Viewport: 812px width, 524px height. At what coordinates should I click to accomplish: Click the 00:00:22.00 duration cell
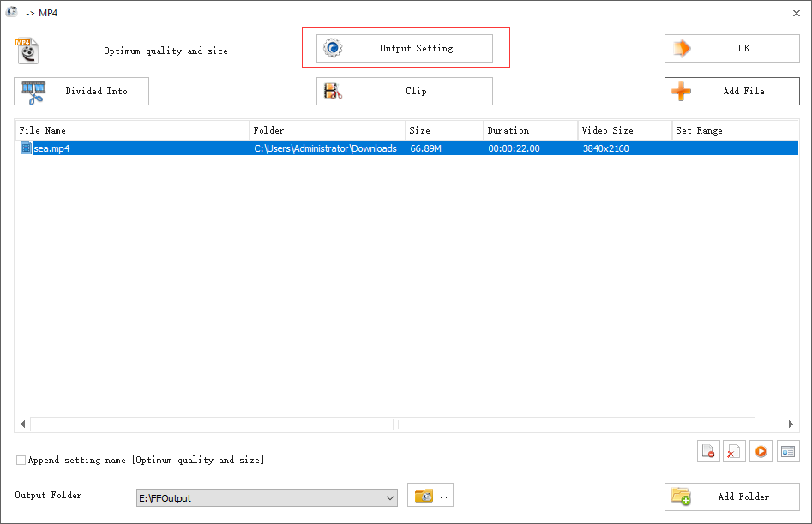pos(514,148)
